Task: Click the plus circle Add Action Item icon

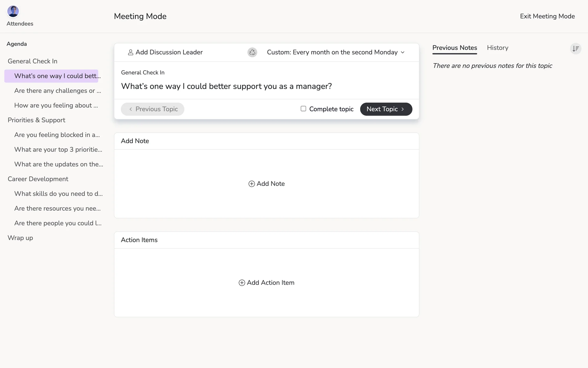Action: [x=242, y=283]
